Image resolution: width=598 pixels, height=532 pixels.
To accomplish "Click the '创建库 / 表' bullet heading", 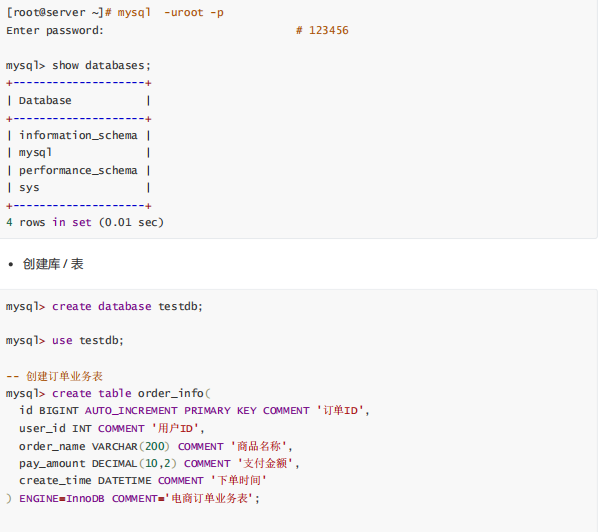I will [x=53, y=264].
